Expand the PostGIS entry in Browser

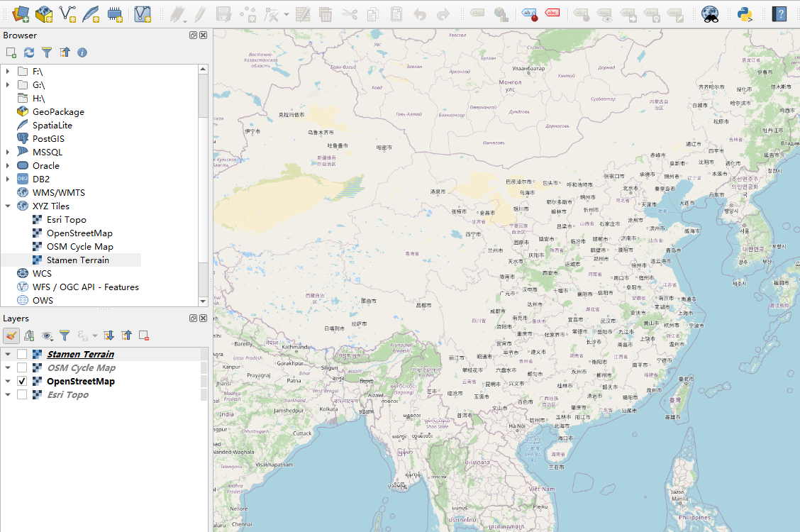pos(7,138)
